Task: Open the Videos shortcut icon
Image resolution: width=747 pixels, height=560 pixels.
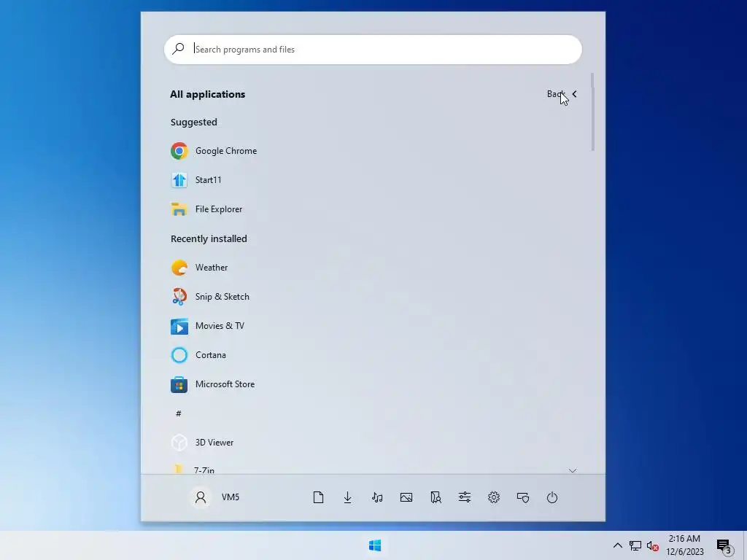Action: point(436,497)
